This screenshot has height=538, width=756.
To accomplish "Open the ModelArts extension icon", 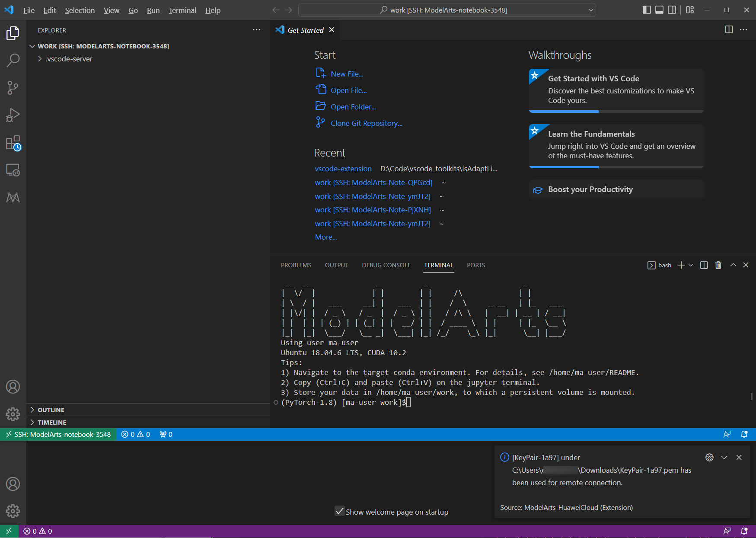I will (13, 197).
